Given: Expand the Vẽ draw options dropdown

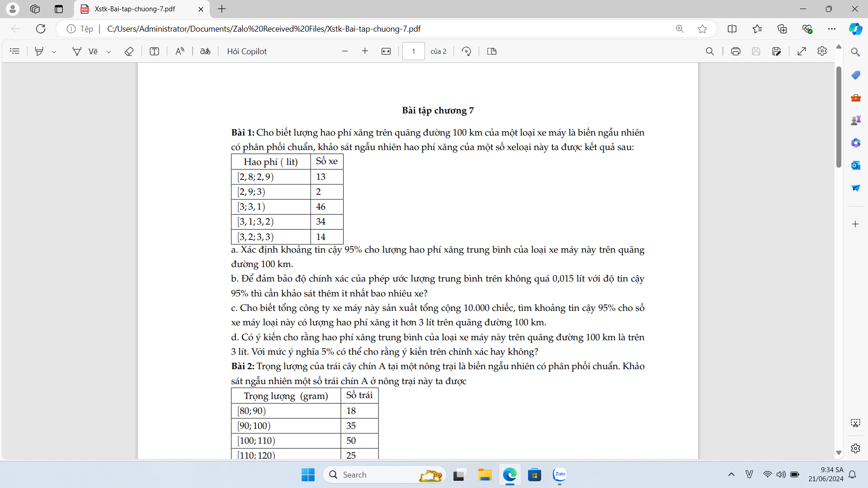Looking at the screenshot, I should pyautogui.click(x=108, y=52).
